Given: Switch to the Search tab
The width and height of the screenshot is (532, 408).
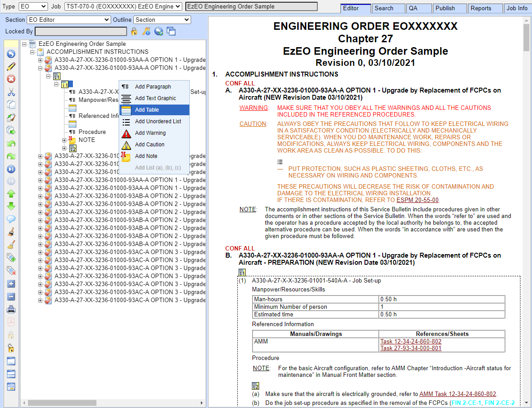Looking at the screenshot, I should pyautogui.click(x=388, y=8).
